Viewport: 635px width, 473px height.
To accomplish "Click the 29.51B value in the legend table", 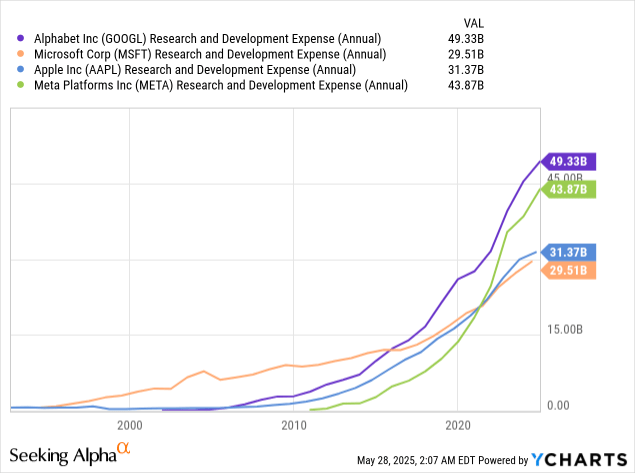I will pyautogui.click(x=466, y=54).
